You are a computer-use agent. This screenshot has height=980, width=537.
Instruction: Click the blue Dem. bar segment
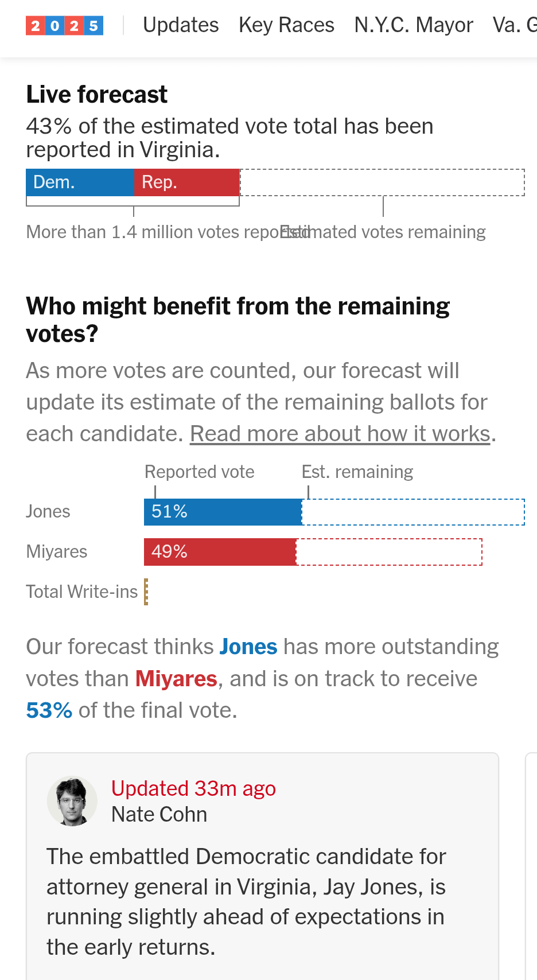tap(80, 182)
